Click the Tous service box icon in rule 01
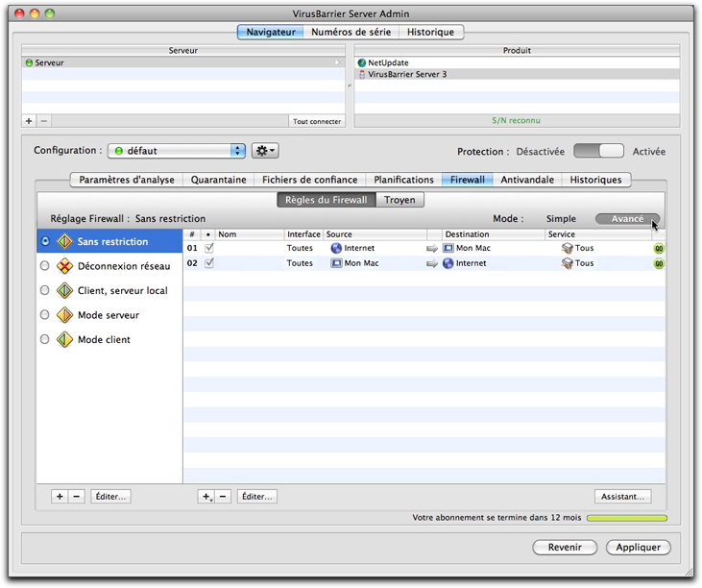The height and width of the screenshot is (588, 702). [568, 248]
